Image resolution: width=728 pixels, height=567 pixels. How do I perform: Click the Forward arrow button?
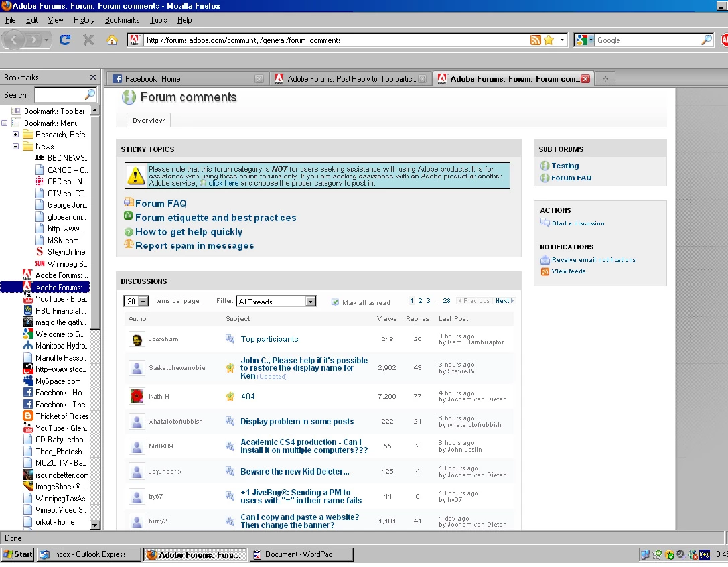tap(33, 40)
